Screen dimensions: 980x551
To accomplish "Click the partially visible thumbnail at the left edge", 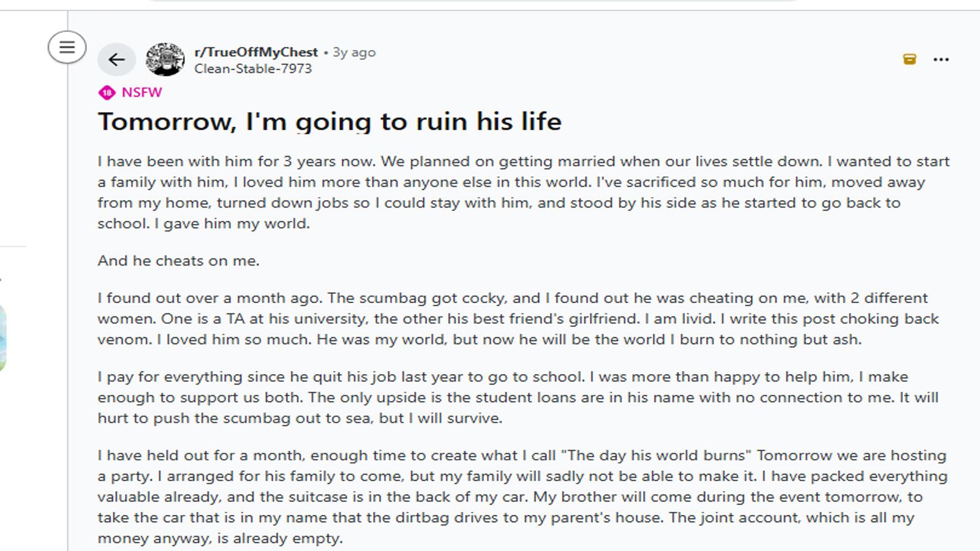I will tap(3, 337).
